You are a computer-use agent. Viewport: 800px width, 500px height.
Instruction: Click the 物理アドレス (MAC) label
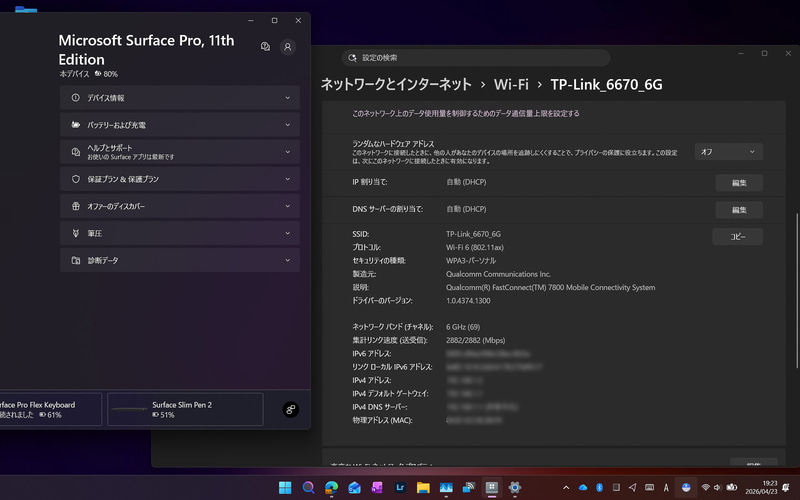(x=382, y=420)
